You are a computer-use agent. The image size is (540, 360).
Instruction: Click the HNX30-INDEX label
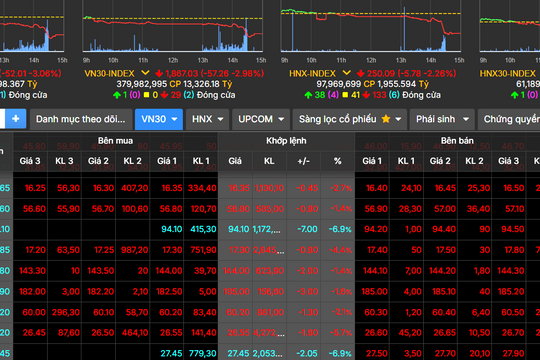508,73
